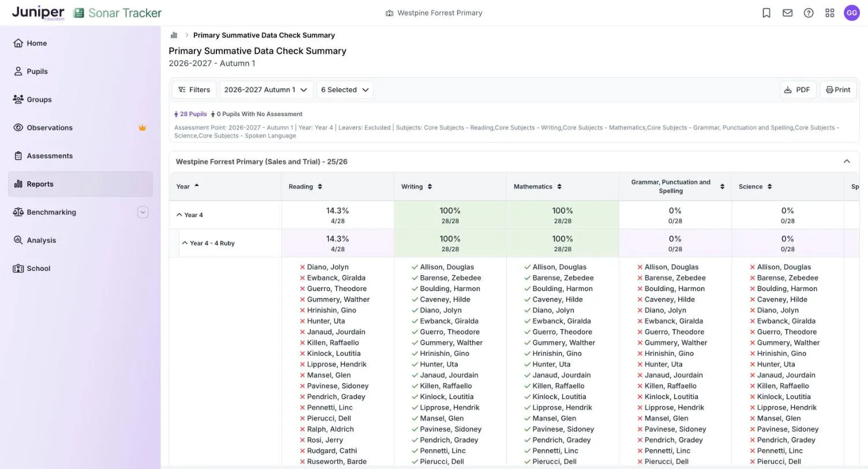The image size is (868, 469).
Task: Sort by Grammar, Punctuation and Spelling column
Action: [722, 187]
